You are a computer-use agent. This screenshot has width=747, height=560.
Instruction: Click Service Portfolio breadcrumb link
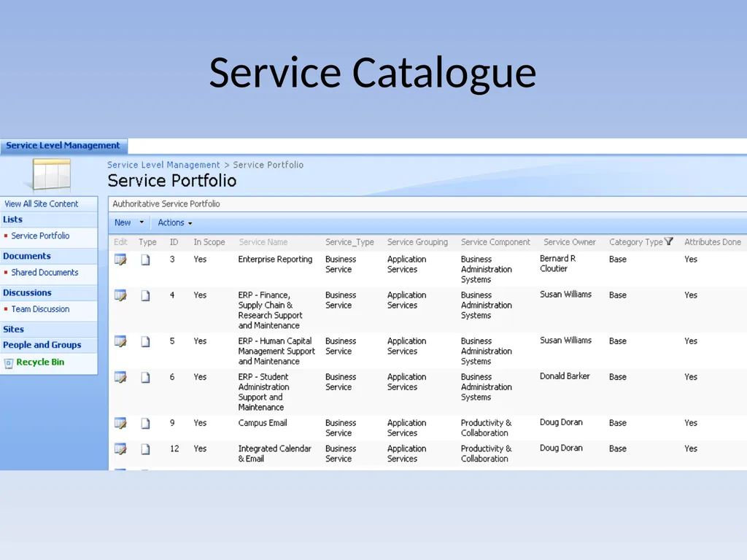(268, 165)
